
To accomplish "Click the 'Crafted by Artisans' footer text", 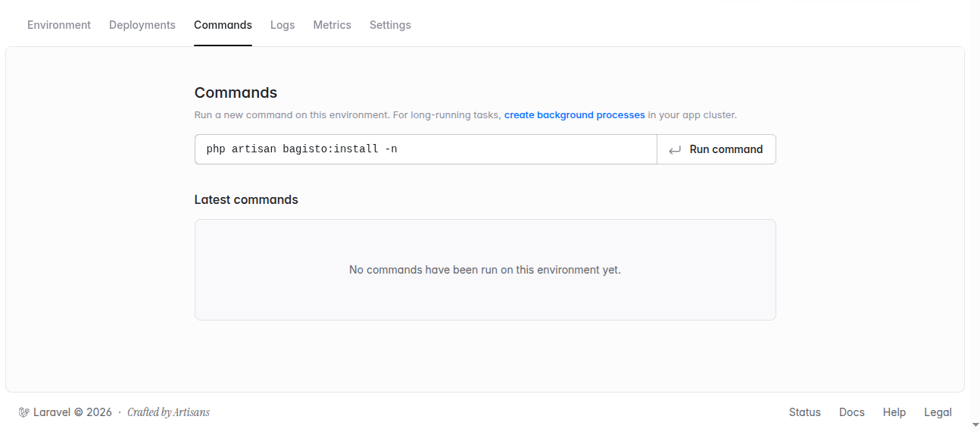I will (168, 412).
